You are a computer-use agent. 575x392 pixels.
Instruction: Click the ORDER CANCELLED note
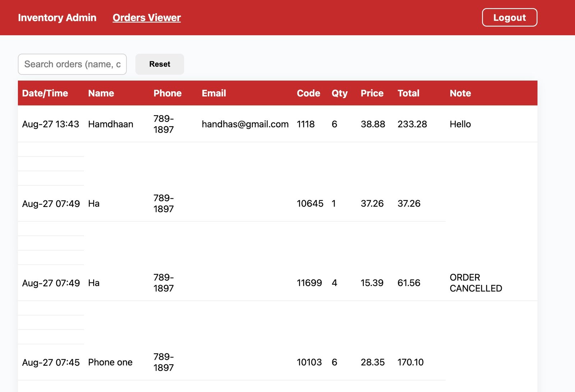pos(475,283)
